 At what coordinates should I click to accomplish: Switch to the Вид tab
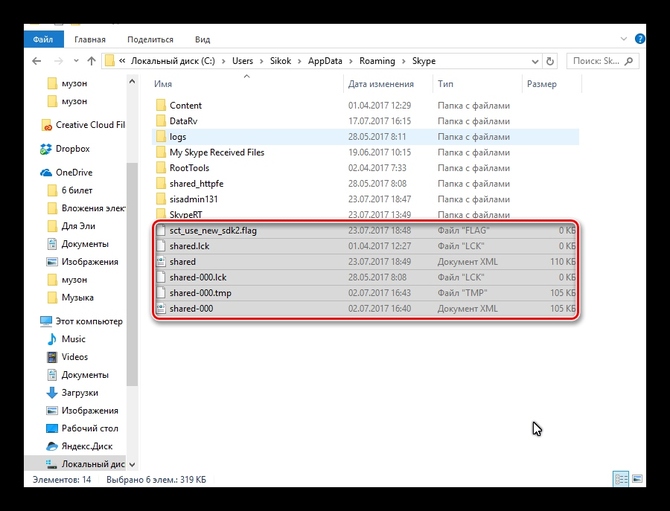click(202, 39)
